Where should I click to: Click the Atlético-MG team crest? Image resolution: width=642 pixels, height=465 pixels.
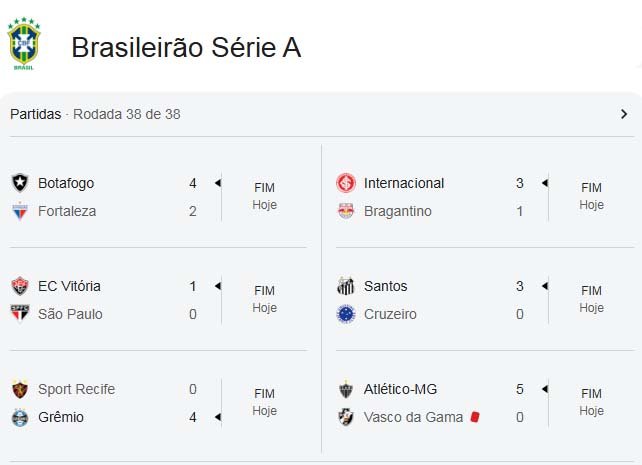(346, 389)
